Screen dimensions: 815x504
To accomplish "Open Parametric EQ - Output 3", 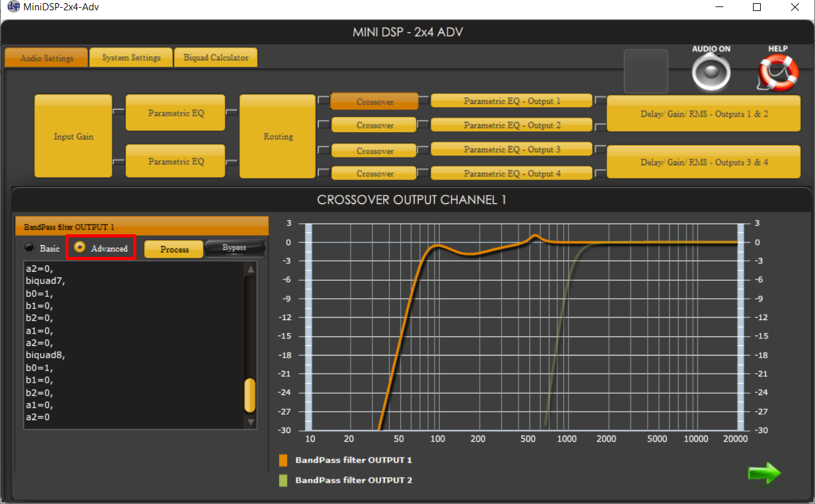I will (x=511, y=149).
